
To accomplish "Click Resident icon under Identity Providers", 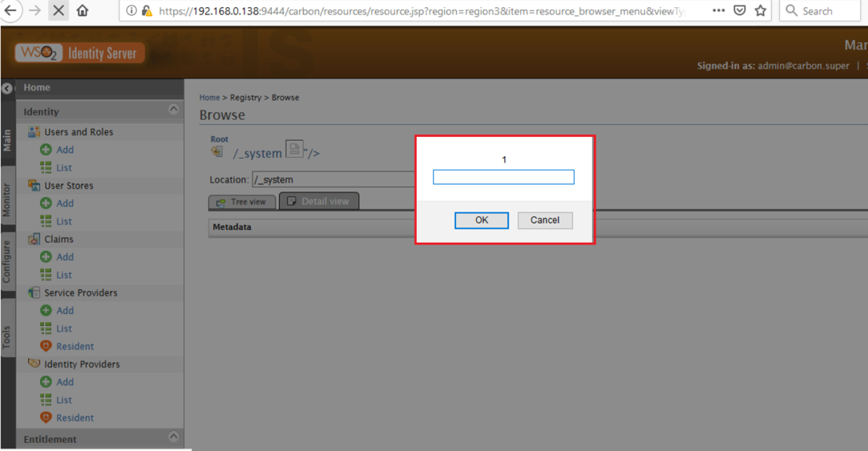I will [x=46, y=417].
